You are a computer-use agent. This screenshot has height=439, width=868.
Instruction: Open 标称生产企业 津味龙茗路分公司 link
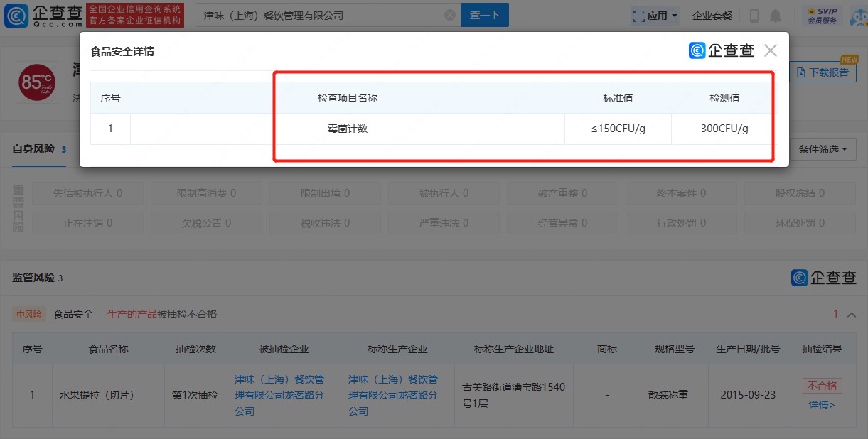393,395
